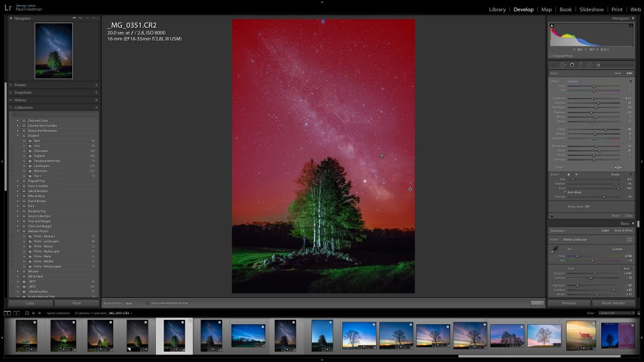644x362 pixels.
Task: Select second window display button 2
Action: click(16, 313)
